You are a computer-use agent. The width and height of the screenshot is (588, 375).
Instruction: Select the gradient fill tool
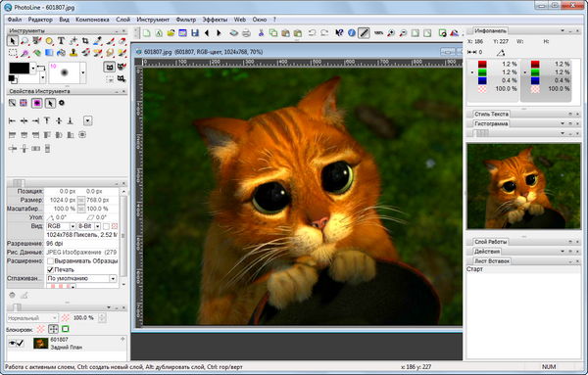[49, 53]
